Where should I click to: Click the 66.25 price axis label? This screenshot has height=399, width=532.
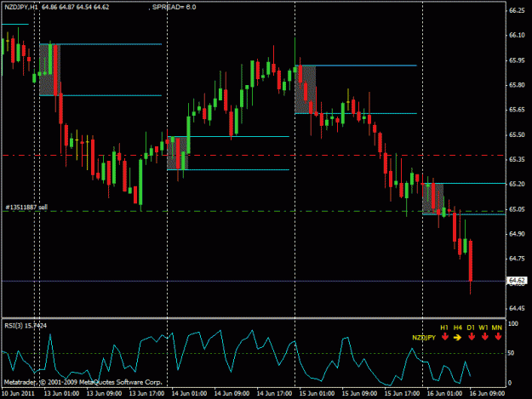pos(517,10)
